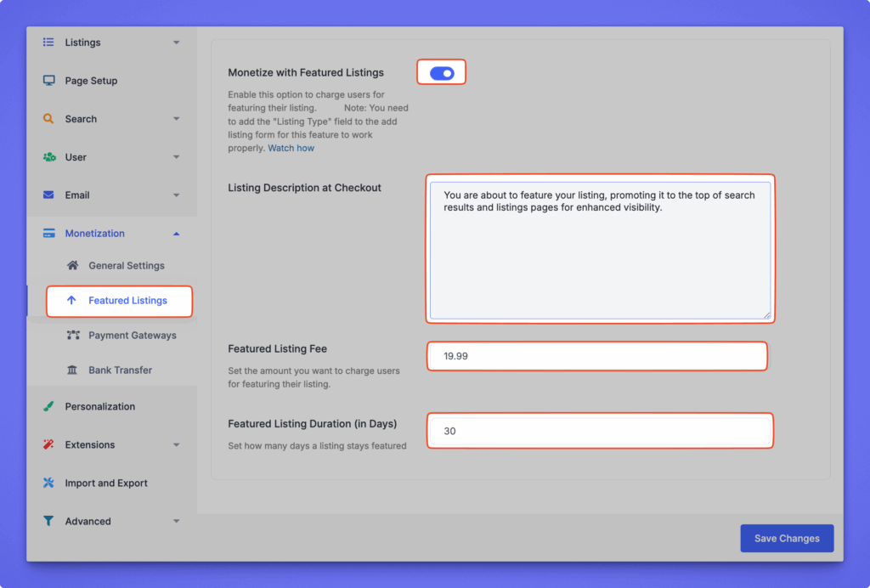Open General Settings under Monetization
The image size is (870, 588).
126,266
